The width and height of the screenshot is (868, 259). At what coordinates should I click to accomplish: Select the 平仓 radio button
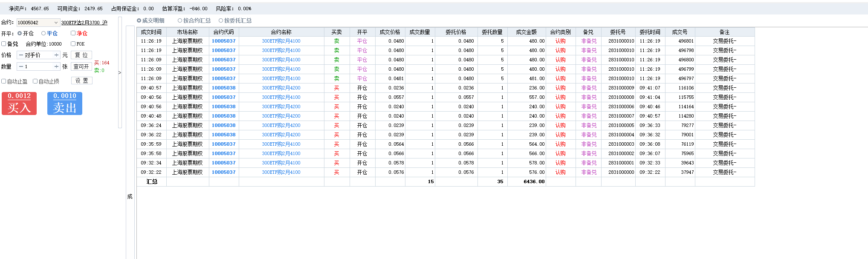pyautogui.click(x=43, y=33)
